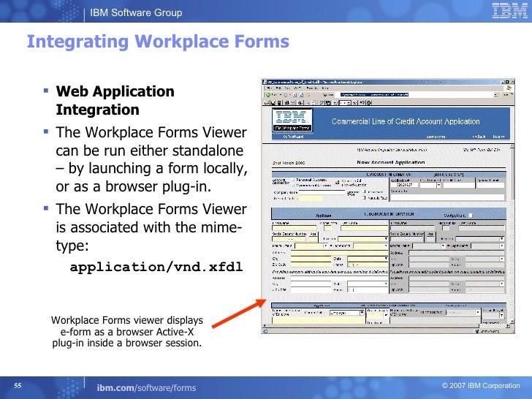The width and height of the screenshot is (532, 399).
Task: Open the View menu in browser
Action: (x=288, y=88)
